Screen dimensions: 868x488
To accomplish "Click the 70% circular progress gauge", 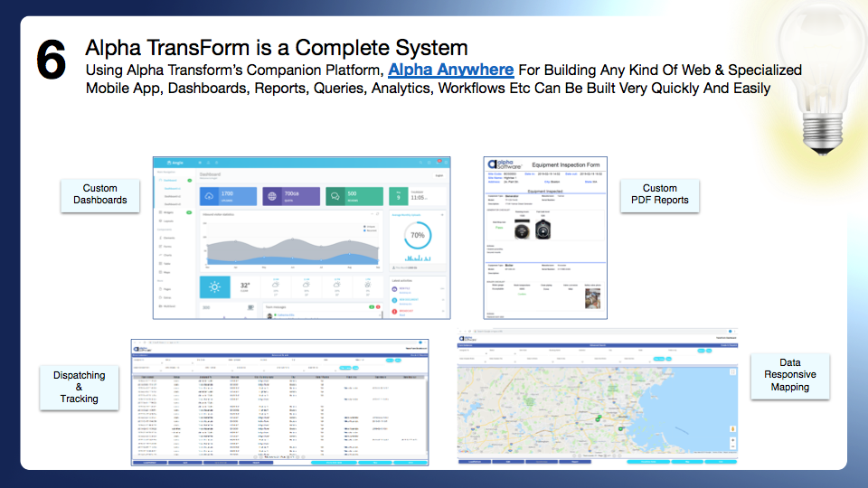I will 418,235.
